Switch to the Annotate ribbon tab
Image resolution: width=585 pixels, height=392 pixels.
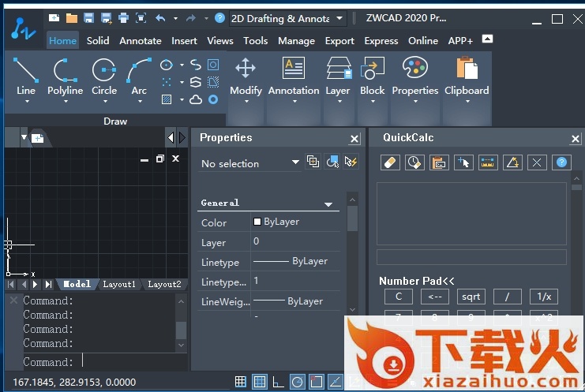140,40
